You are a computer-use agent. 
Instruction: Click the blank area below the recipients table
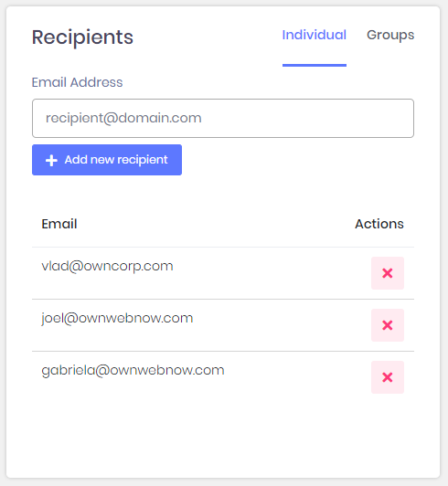pyautogui.click(x=223, y=437)
